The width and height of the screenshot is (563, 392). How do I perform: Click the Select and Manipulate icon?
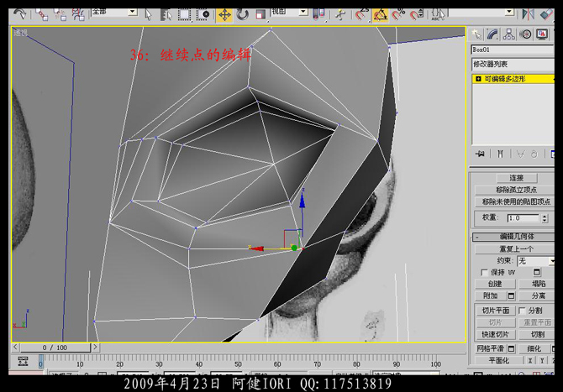(340, 15)
